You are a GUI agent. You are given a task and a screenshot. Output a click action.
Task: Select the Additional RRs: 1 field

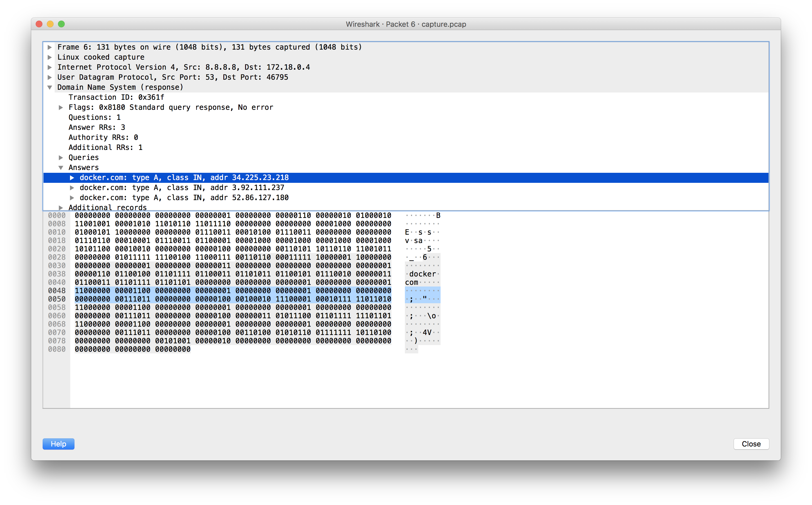(x=105, y=147)
